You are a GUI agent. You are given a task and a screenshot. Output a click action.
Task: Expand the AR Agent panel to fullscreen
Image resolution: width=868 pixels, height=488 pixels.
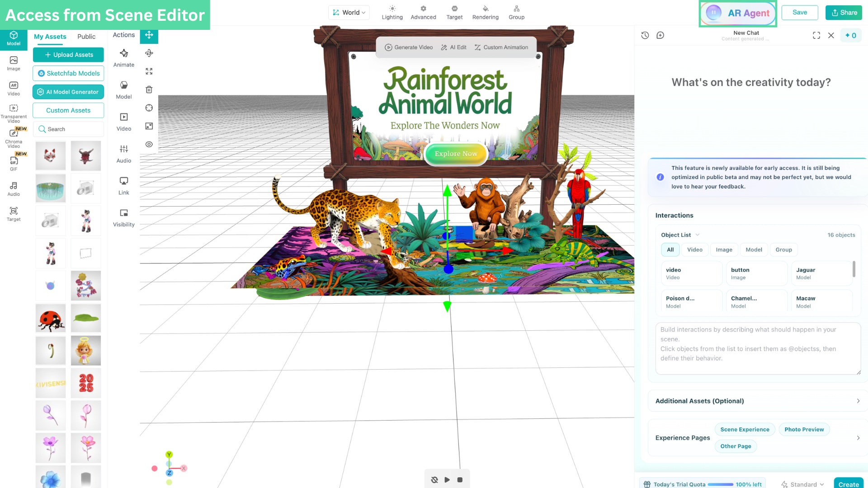click(x=816, y=35)
